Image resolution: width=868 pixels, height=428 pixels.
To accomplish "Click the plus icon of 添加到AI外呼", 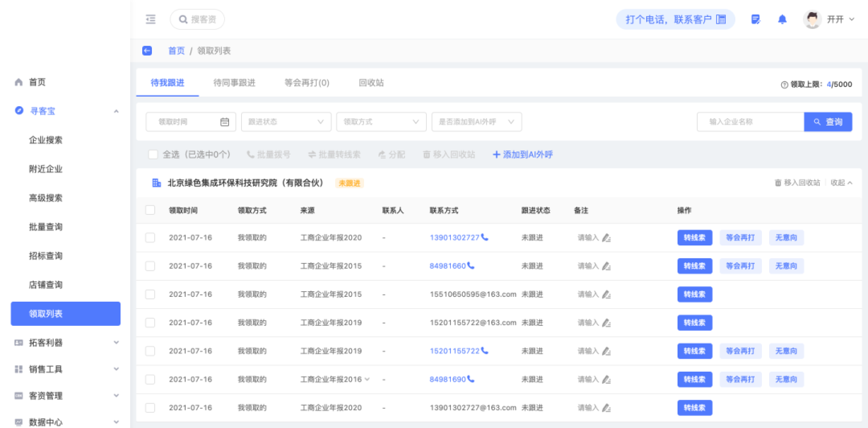I will pyautogui.click(x=496, y=154).
